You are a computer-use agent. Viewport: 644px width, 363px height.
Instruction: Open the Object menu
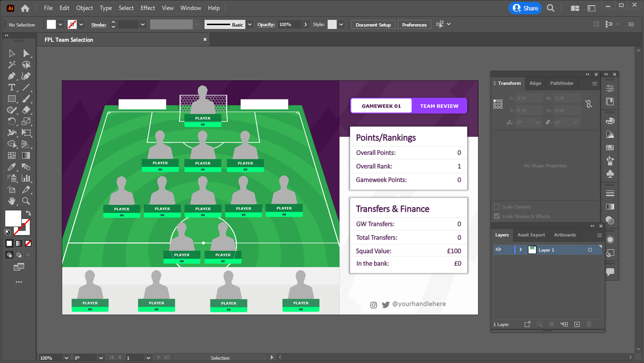(84, 8)
